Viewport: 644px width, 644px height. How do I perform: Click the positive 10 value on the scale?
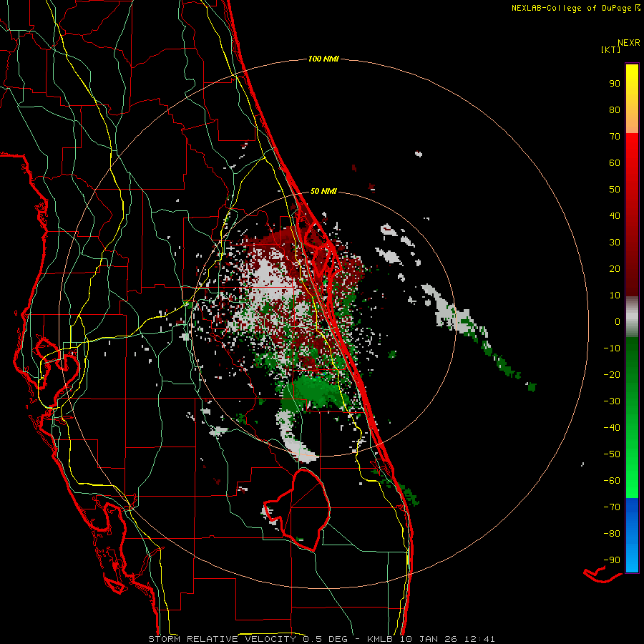(x=615, y=296)
